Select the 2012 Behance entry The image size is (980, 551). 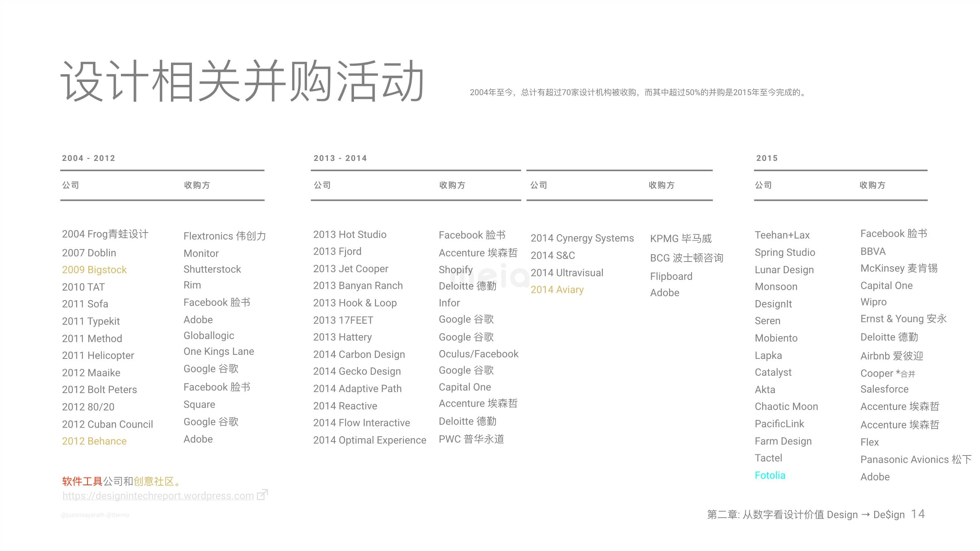click(x=94, y=441)
